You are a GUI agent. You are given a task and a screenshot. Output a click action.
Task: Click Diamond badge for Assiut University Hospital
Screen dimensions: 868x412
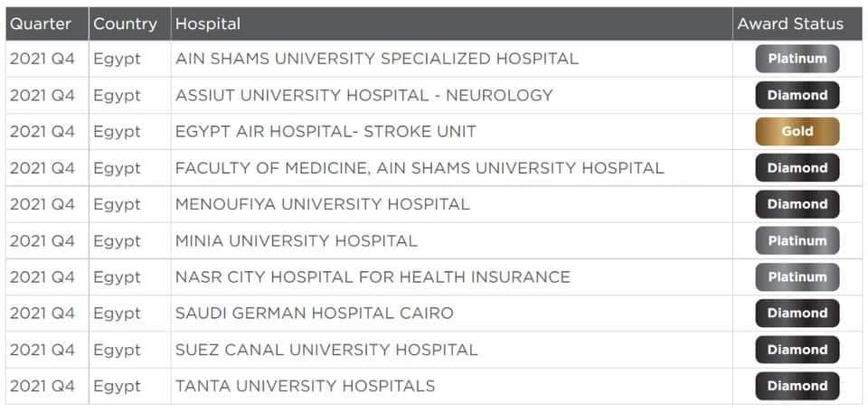797,95
